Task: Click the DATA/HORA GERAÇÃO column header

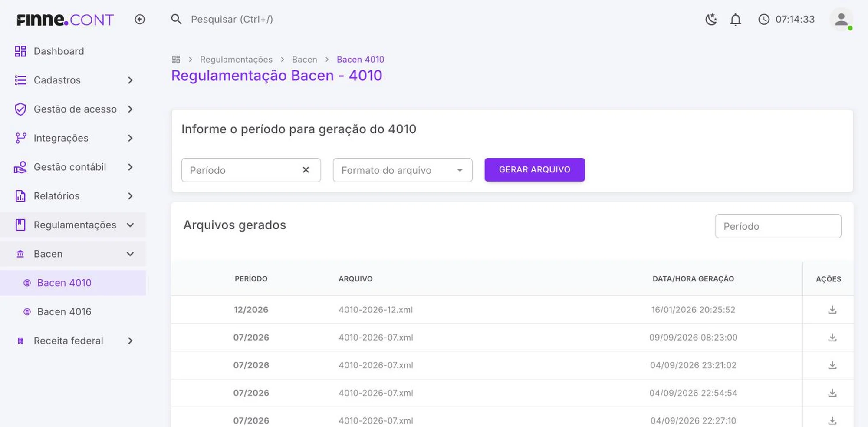Action: tap(693, 279)
